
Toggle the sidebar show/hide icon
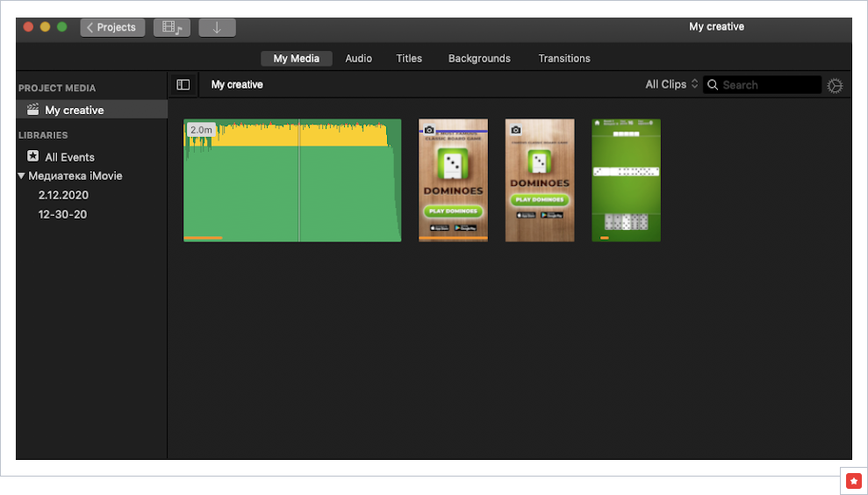pyautogui.click(x=183, y=85)
